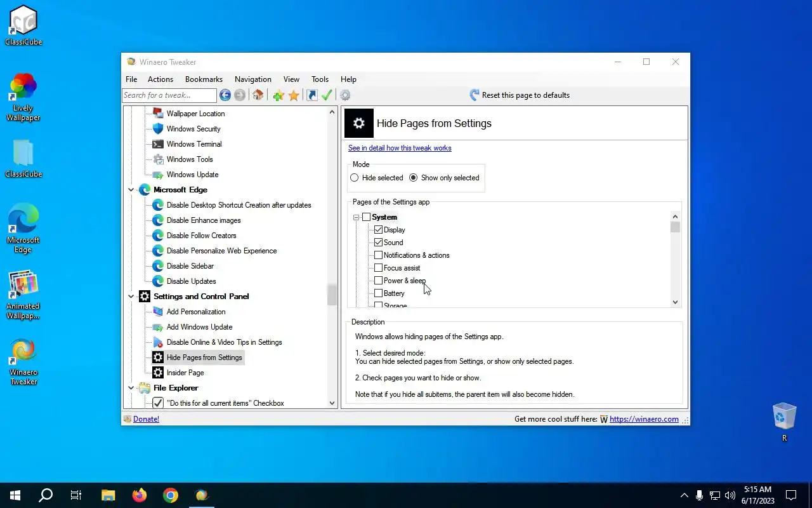Collapse the Microsoft Edge tree group
812x508 pixels.
(131, 190)
